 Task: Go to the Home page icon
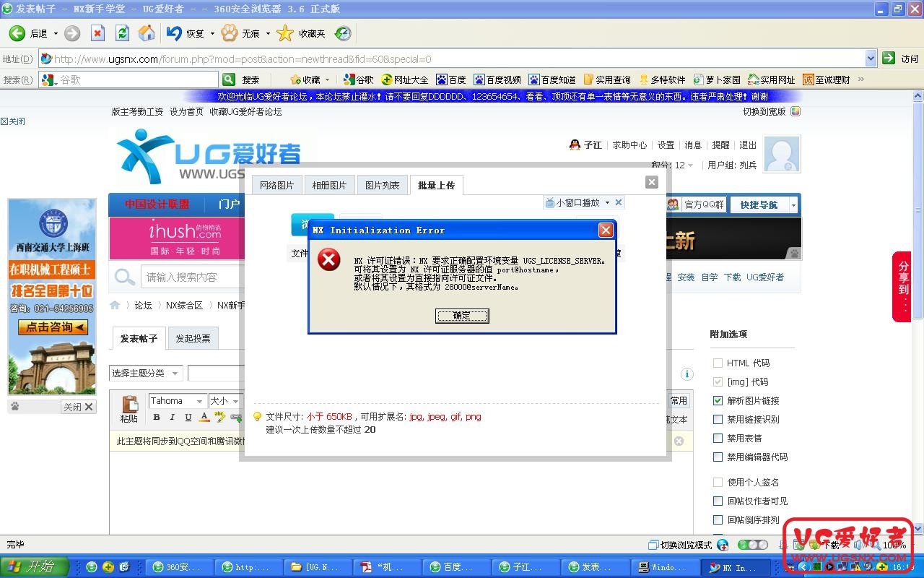[147, 33]
